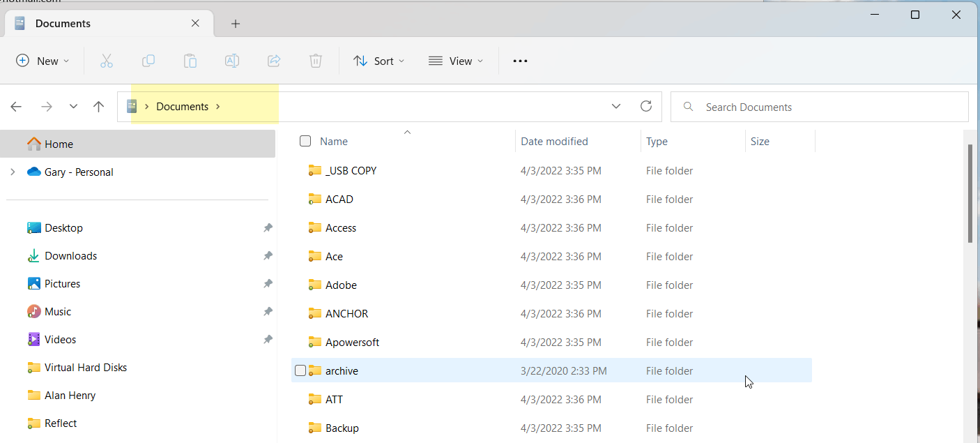Screen dimensions: 980x443
Task: Select all items via the header checkbox
Action: tap(305, 140)
